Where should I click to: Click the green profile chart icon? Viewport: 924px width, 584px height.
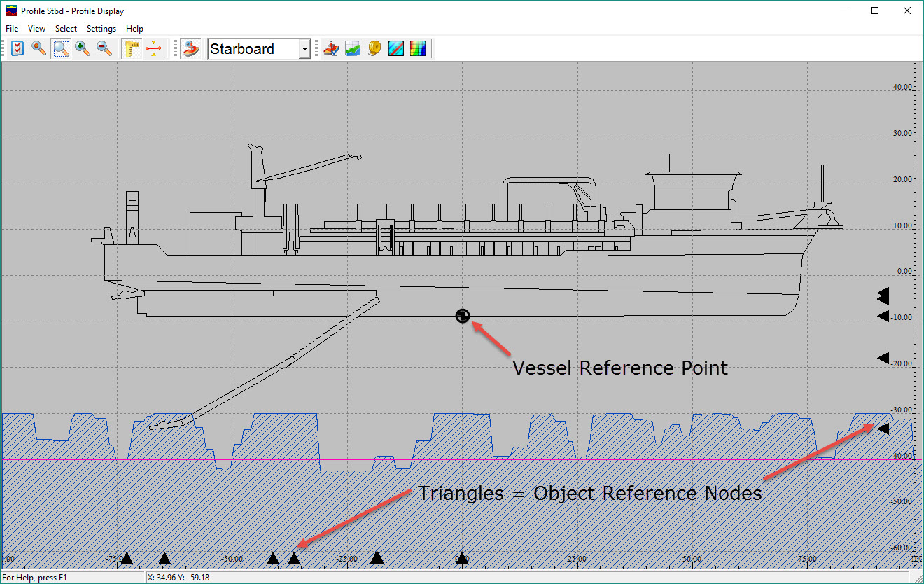click(x=353, y=48)
